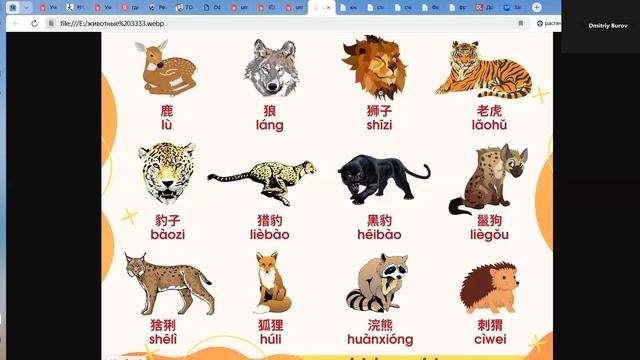Click the lynx illustration

click(169, 284)
